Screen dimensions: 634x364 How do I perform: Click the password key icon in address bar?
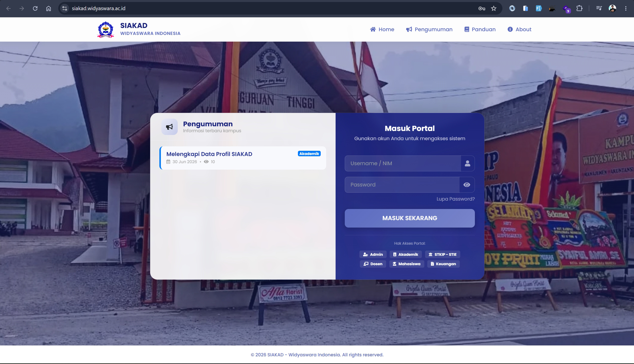[482, 8]
